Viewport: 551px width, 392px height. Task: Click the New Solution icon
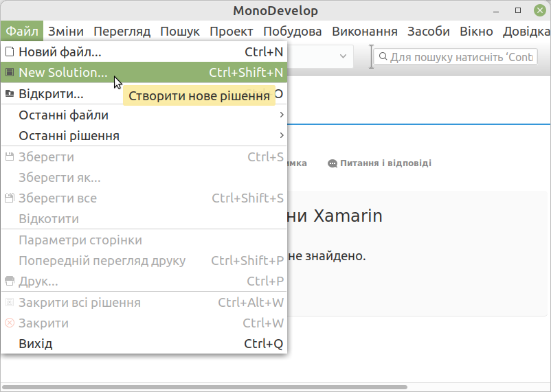point(10,72)
